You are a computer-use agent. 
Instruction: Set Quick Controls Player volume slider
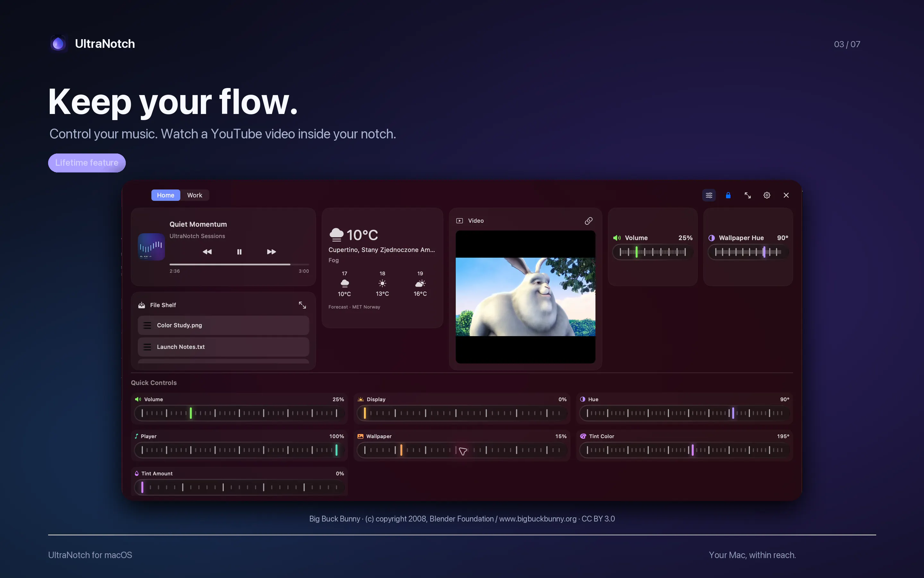(239, 450)
